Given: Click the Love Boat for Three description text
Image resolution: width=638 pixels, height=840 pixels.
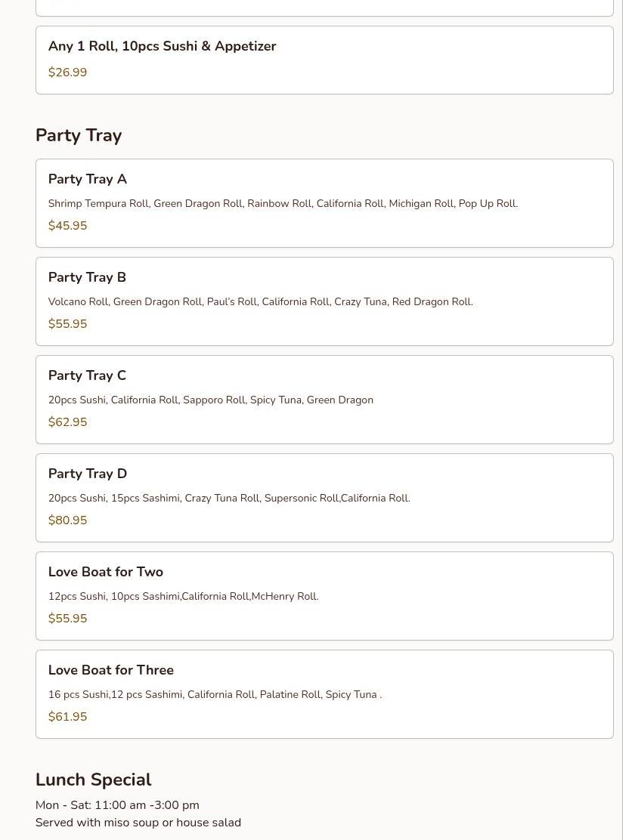Looking at the screenshot, I should pyautogui.click(x=215, y=695).
